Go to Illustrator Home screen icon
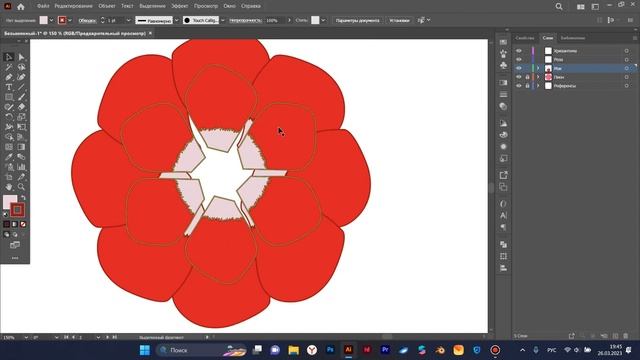This screenshot has width=640, height=360. [20, 7]
